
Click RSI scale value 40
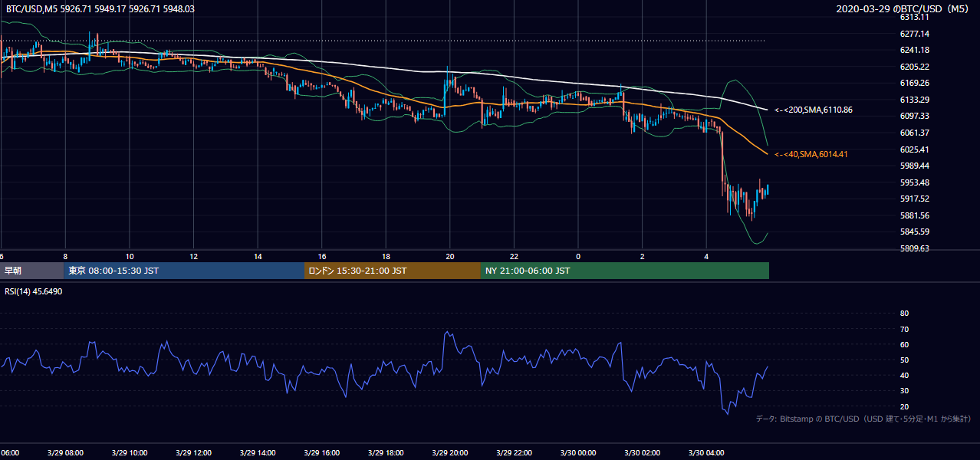click(x=904, y=375)
